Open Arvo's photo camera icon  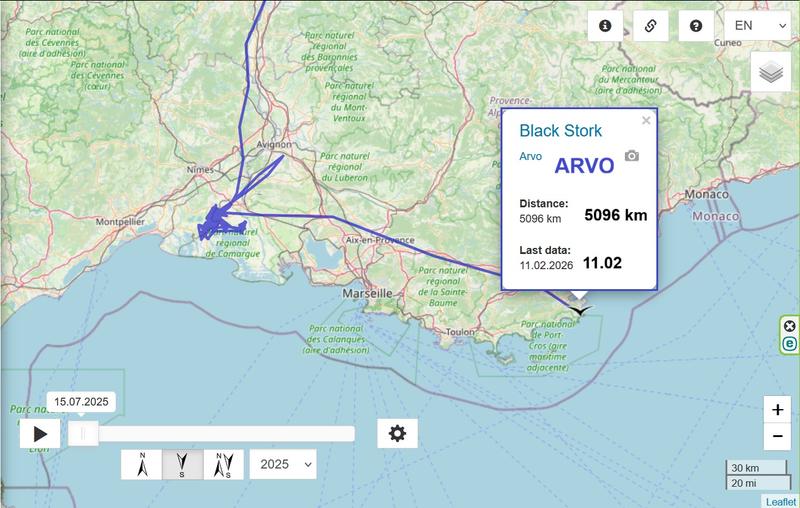click(x=632, y=156)
